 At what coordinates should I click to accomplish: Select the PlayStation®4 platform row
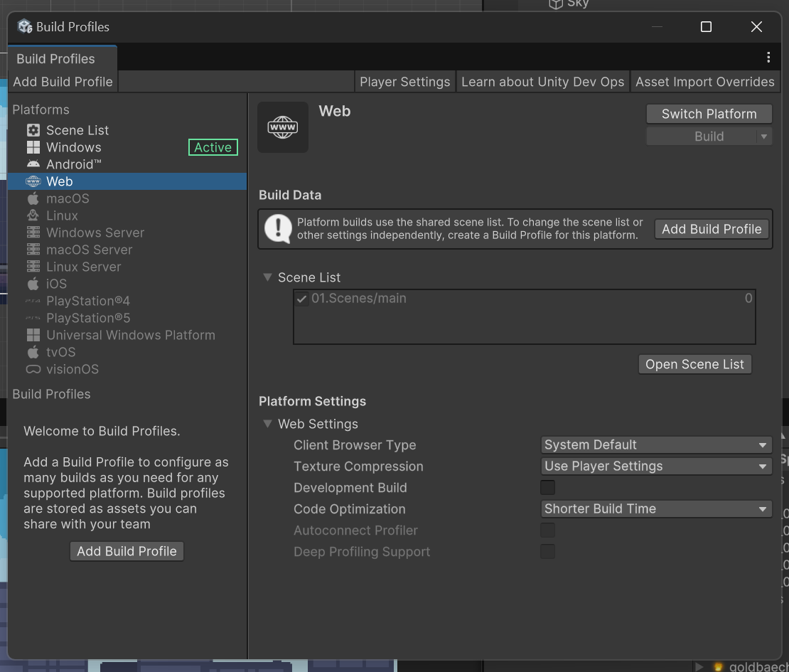click(127, 301)
